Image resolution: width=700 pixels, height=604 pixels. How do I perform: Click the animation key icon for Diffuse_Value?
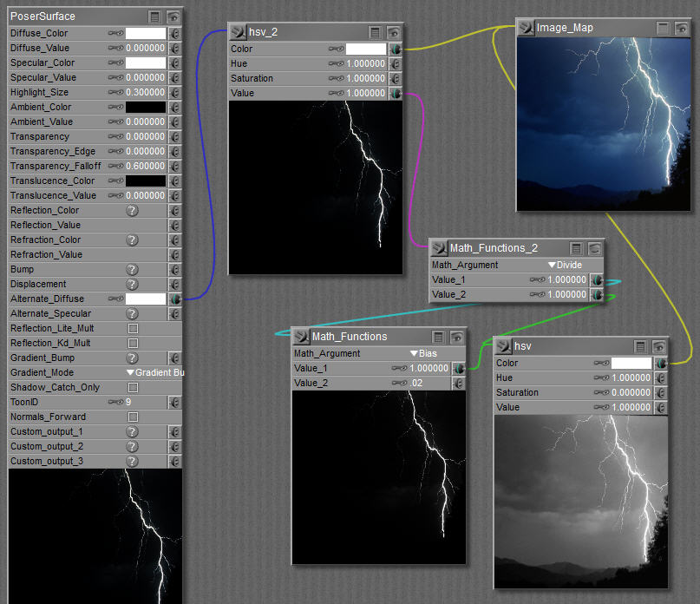pyautogui.click(x=115, y=48)
